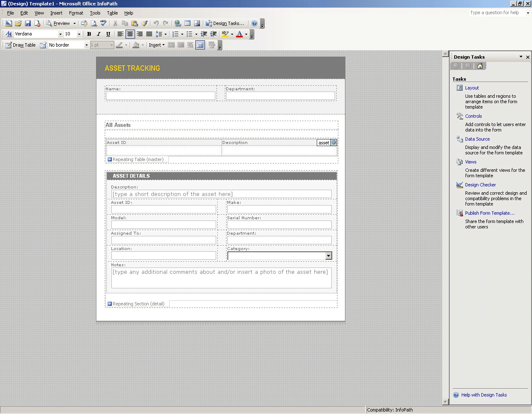Click the Print Preview magnifier icon
This screenshot has height=414, width=532.
click(94, 23)
